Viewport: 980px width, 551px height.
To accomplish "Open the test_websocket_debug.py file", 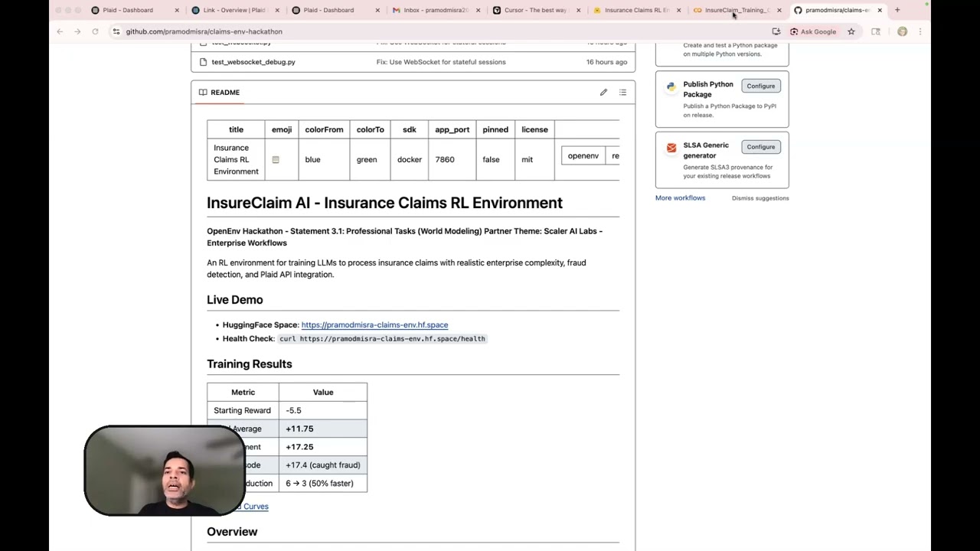I will pos(253,62).
